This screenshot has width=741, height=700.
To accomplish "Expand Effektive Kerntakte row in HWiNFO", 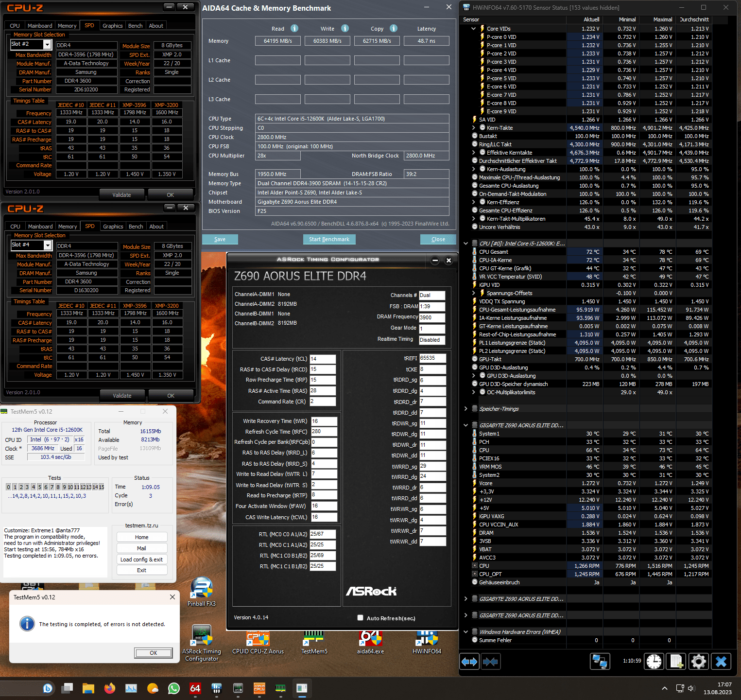I will [473, 153].
